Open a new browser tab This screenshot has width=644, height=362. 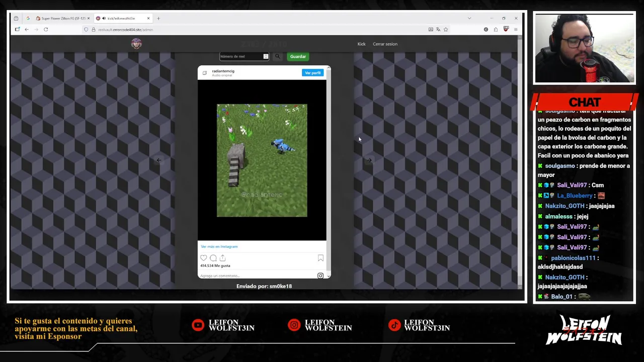coord(158,18)
